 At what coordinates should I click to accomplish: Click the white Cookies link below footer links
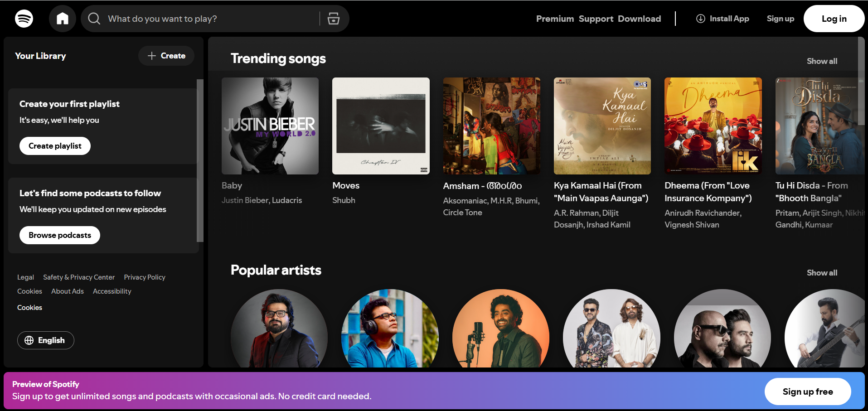click(29, 308)
